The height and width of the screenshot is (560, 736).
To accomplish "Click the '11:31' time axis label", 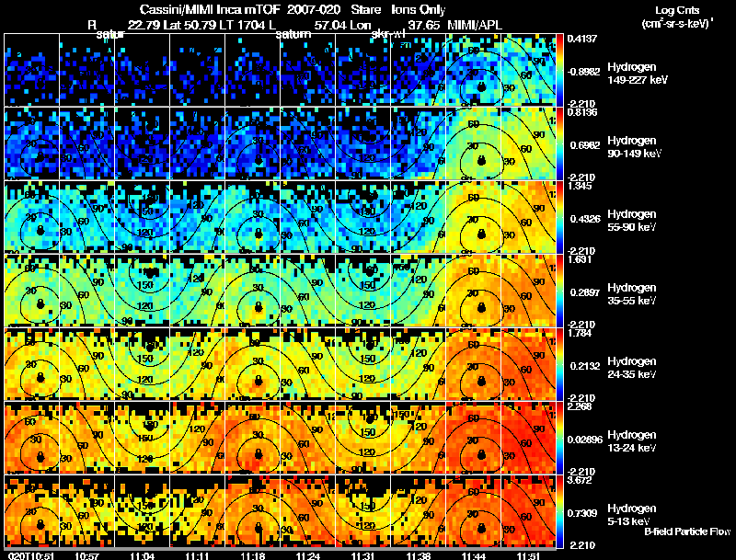I will [x=362, y=555].
